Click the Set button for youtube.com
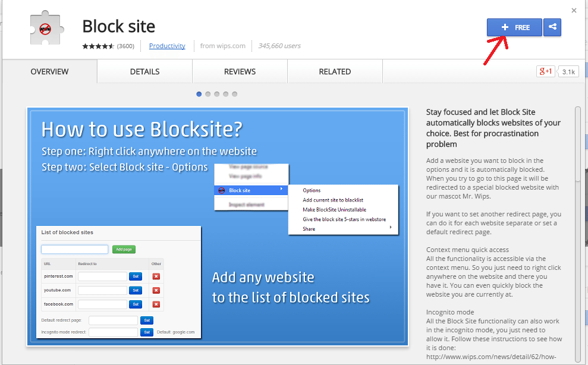The height and width of the screenshot is (365, 588). [136, 290]
